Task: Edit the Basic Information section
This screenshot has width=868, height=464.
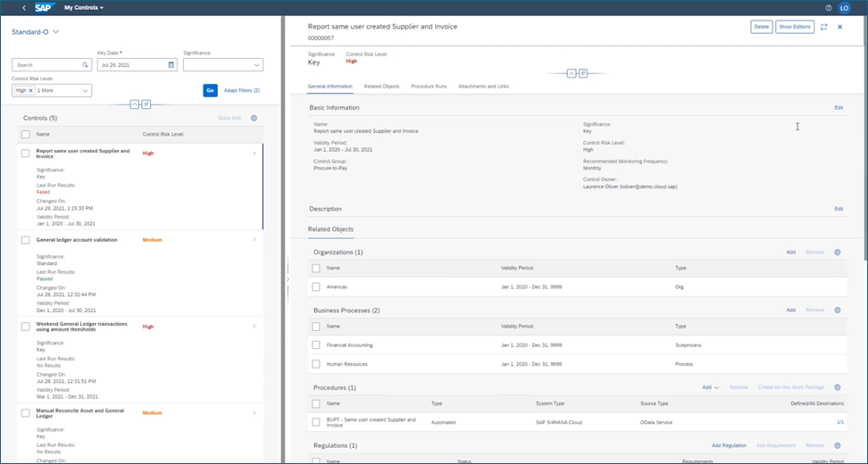Action: pos(839,108)
